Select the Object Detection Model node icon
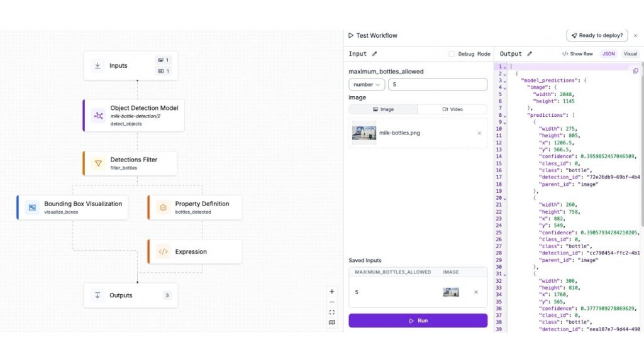644x362 pixels. (x=99, y=116)
